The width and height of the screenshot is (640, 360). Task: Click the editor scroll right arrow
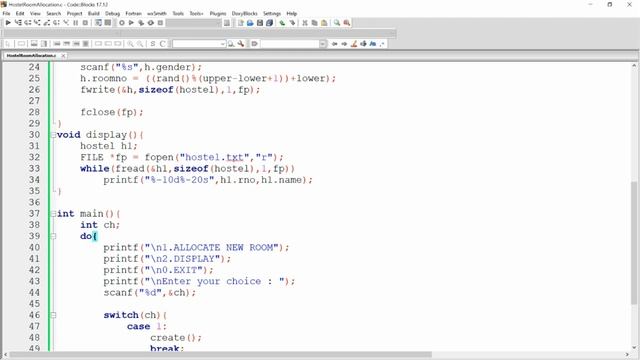coord(627,355)
